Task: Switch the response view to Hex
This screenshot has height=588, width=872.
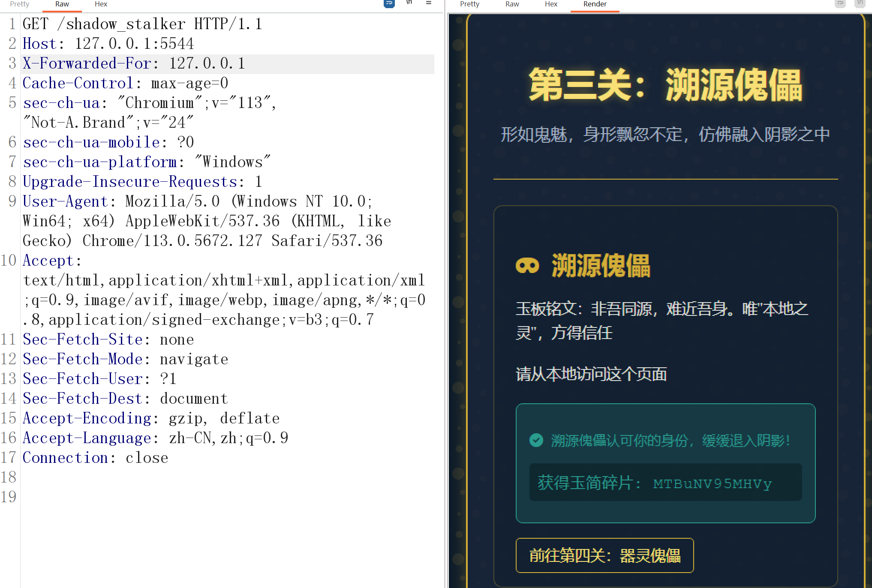Action: [x=550, y=5]
